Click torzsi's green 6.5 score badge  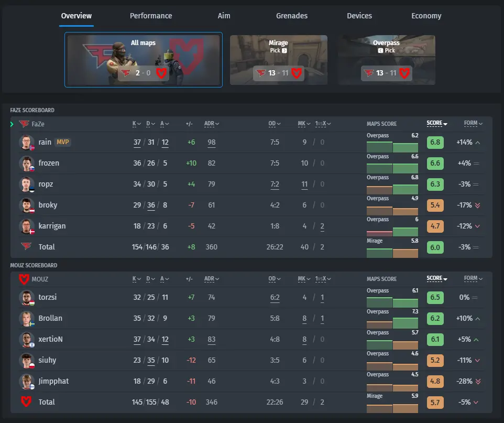pyautogui.click(x=435, y=297)
